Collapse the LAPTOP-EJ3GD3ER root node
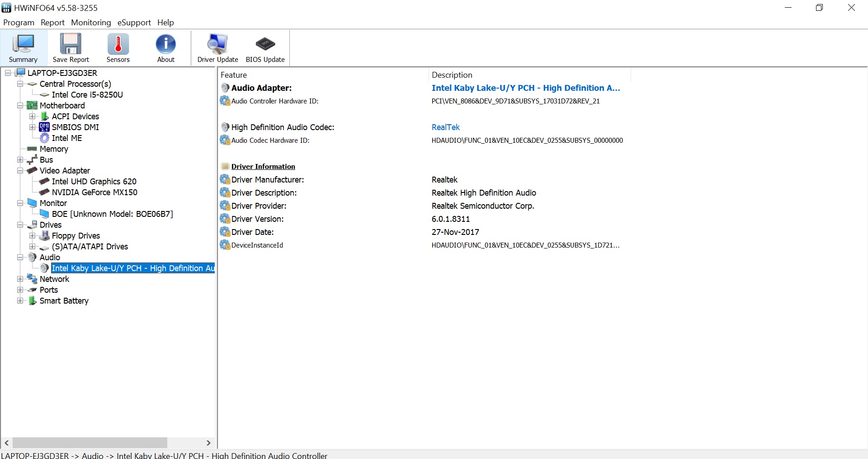The image size is (868, 459). [8, 73]
